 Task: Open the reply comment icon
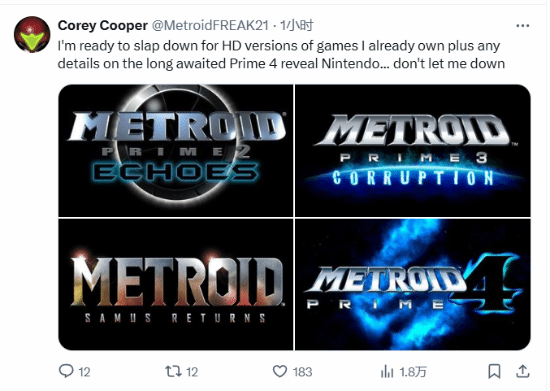click(x=66, y=371)
